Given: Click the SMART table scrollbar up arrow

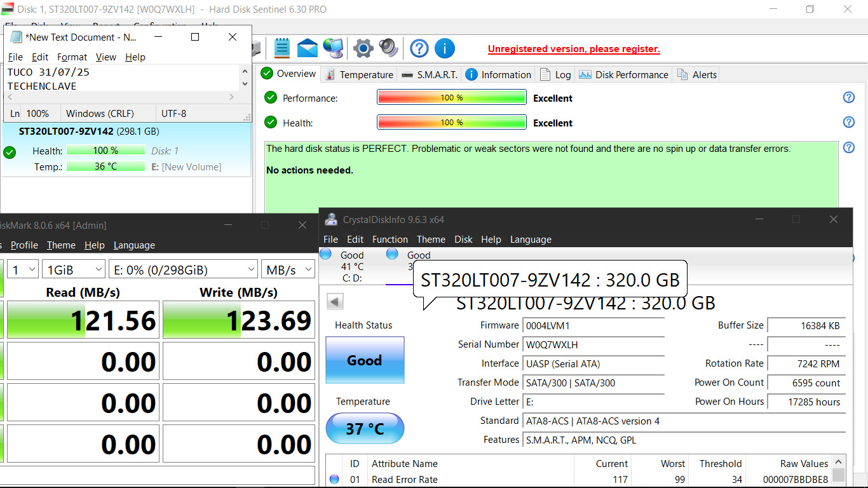Looking at the screenshot, I should point(839,463).
